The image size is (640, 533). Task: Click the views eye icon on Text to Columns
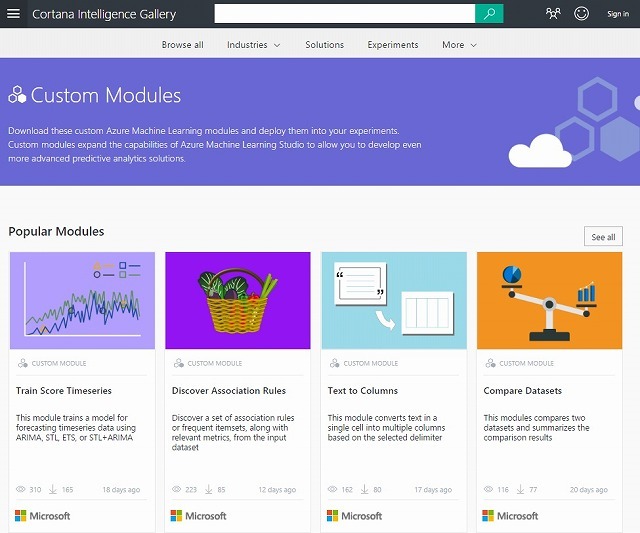click(x=333, y=490)
